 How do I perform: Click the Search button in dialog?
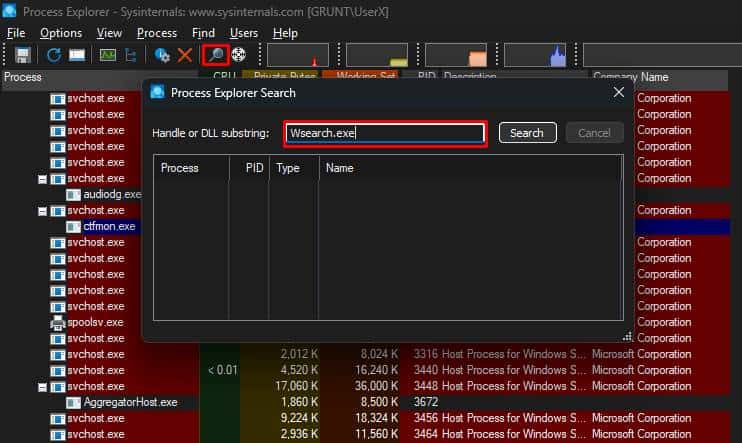click(527, 133)
